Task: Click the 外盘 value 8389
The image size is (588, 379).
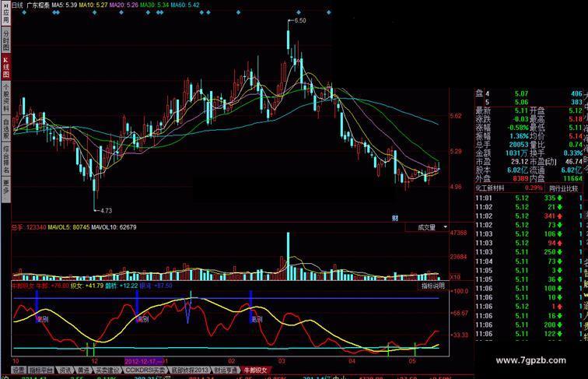Action: click(x=520, y=179)
